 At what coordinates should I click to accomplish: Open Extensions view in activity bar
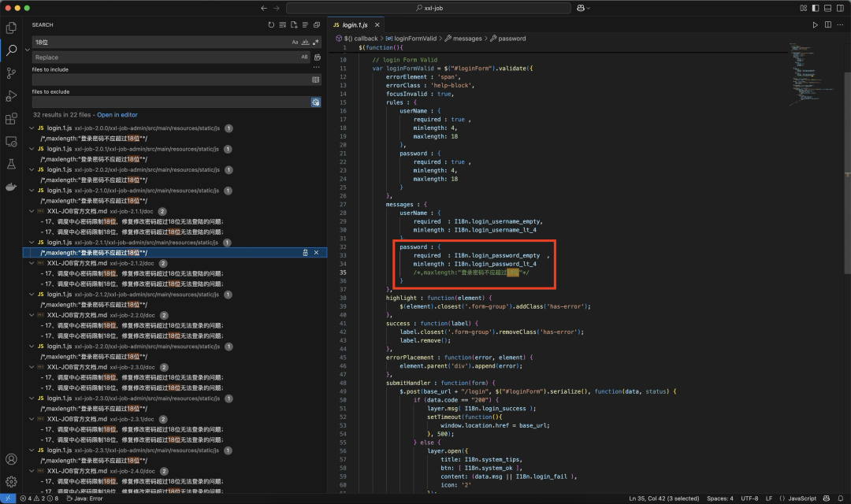coord(11,119)
